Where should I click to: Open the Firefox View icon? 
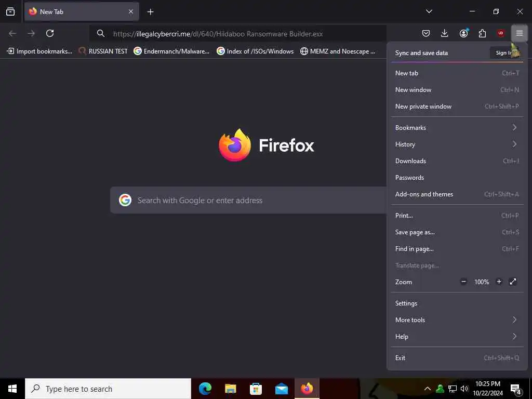coord(10,11)
